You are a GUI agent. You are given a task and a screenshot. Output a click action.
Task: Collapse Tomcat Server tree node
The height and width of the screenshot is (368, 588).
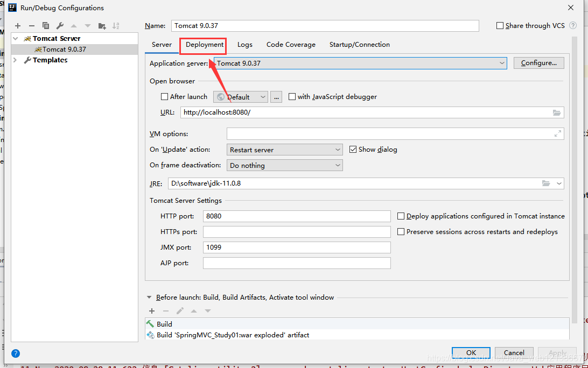16,39
